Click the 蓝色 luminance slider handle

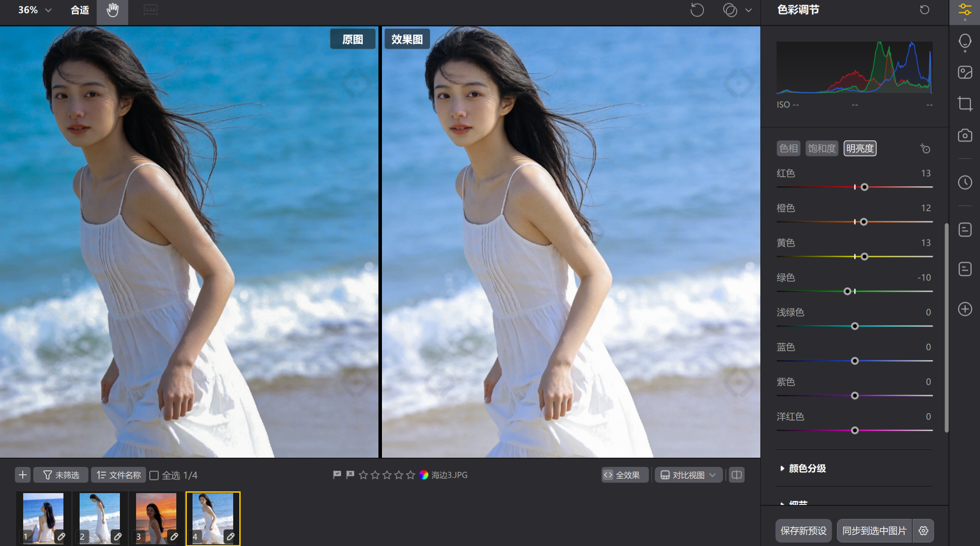pyautogui.click(x=854, y=361)
